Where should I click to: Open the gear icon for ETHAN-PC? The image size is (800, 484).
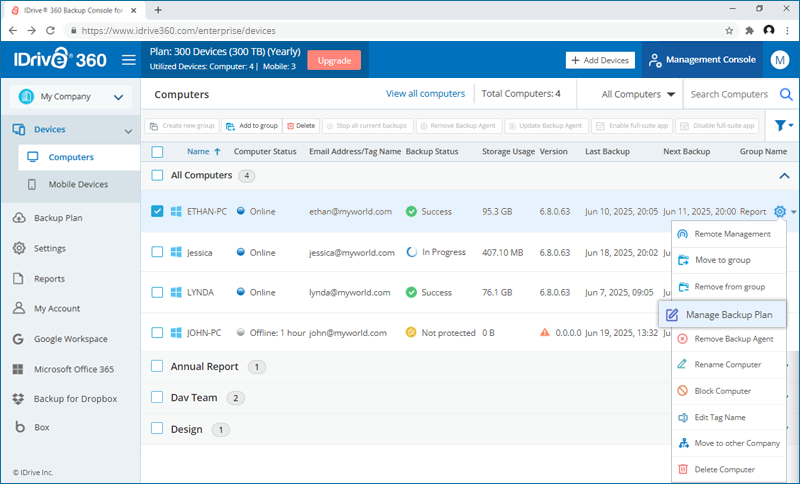tap(780, 212)
